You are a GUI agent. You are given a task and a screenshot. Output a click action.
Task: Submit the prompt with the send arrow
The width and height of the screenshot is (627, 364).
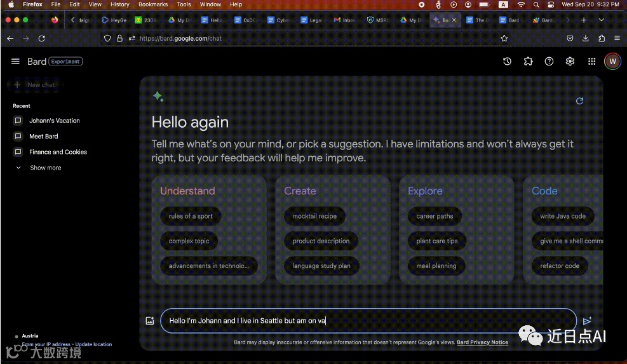[586, 320]
